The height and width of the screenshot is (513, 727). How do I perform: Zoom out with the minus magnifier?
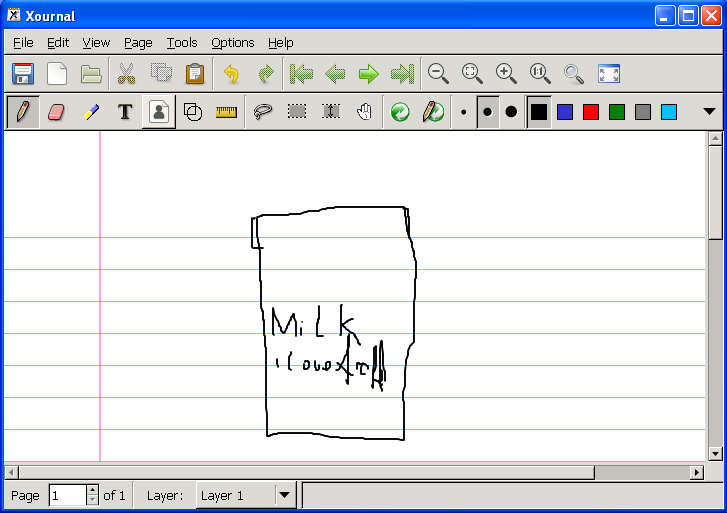tap(438, 74)
